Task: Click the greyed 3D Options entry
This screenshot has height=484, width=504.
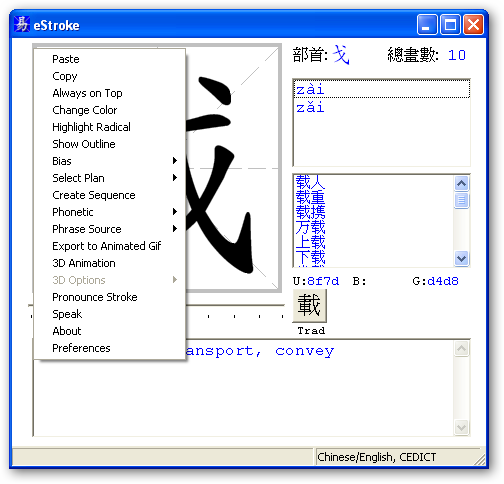Action: [x=110, y=280]
